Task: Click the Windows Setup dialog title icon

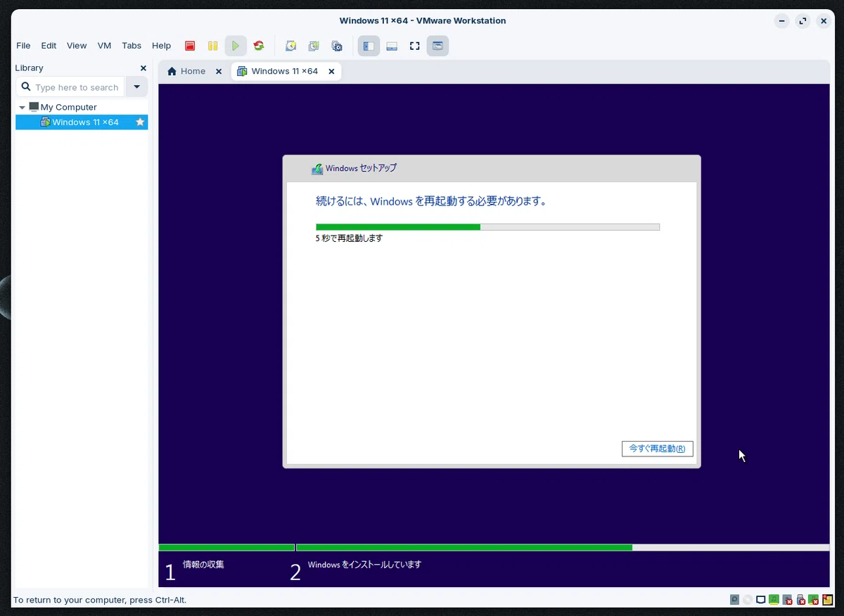Action: pyautogui.click(x=317, y=169)
